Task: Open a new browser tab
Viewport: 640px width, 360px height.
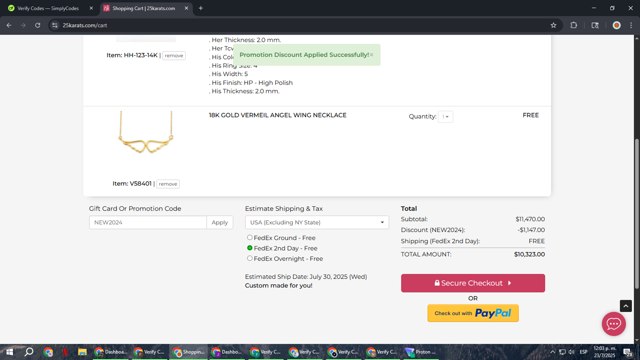Action: [200, 8]
